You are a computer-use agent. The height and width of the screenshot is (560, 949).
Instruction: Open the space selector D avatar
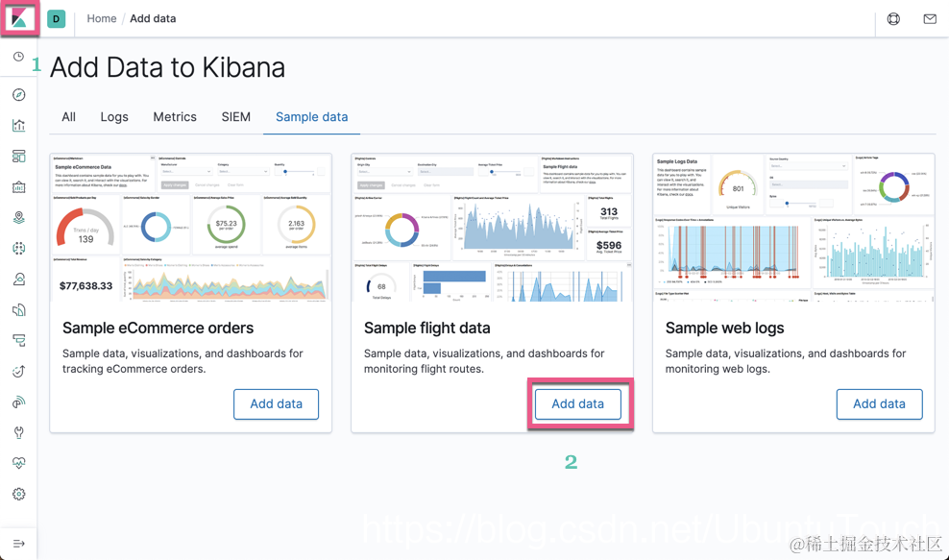57,19
